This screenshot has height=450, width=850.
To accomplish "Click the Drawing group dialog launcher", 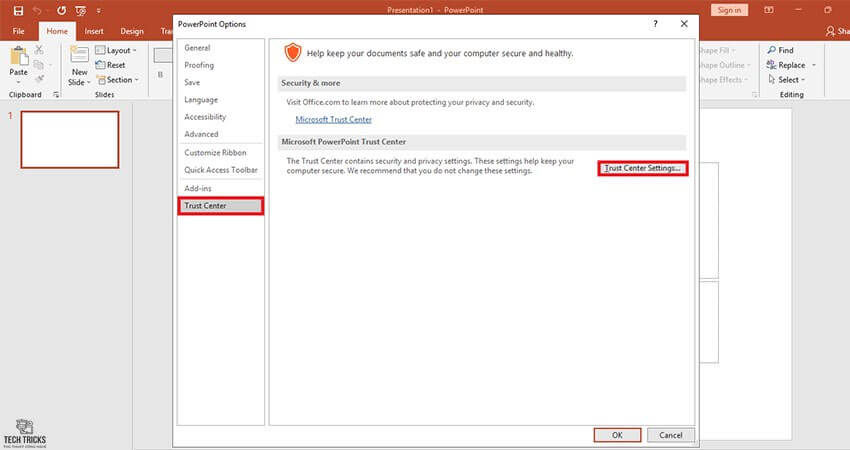I will click(754, 95).
